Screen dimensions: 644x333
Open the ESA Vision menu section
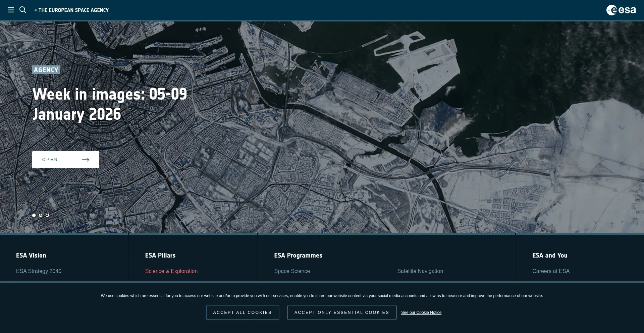(x=31, y=256)
